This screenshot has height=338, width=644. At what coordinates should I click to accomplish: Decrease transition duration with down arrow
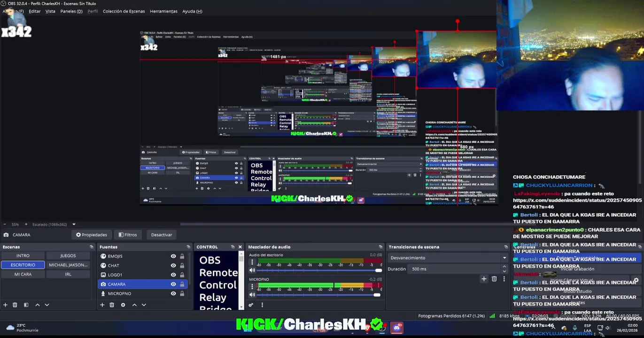(x=504, y=271)
